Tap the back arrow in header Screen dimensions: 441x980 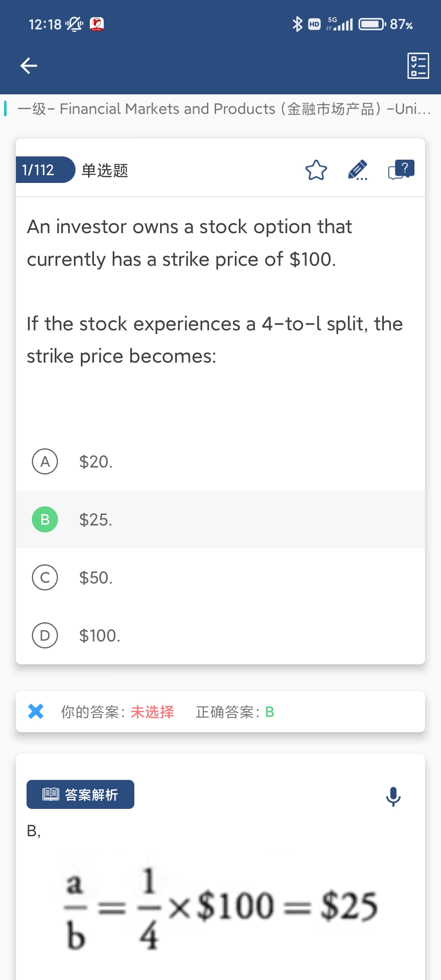[29, 66]
